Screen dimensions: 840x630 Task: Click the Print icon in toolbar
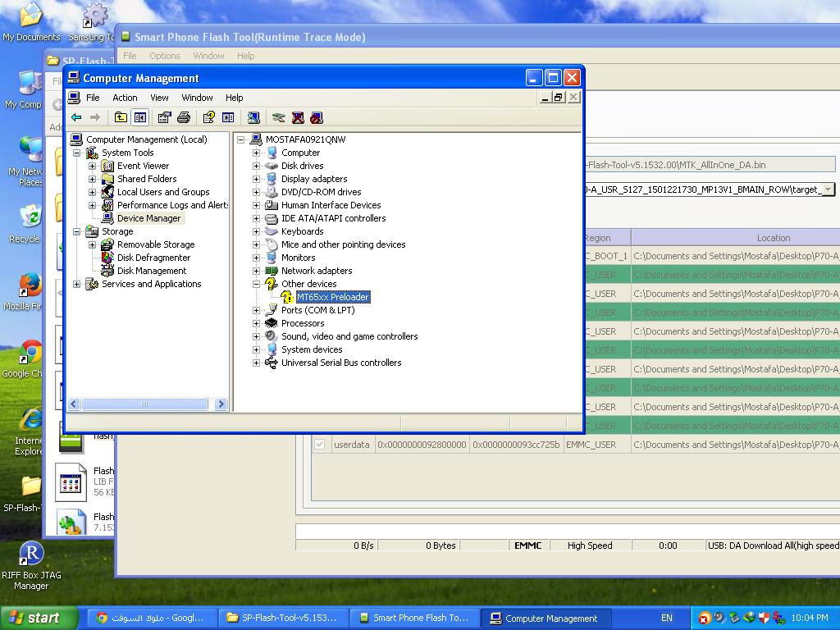[184, 117]
